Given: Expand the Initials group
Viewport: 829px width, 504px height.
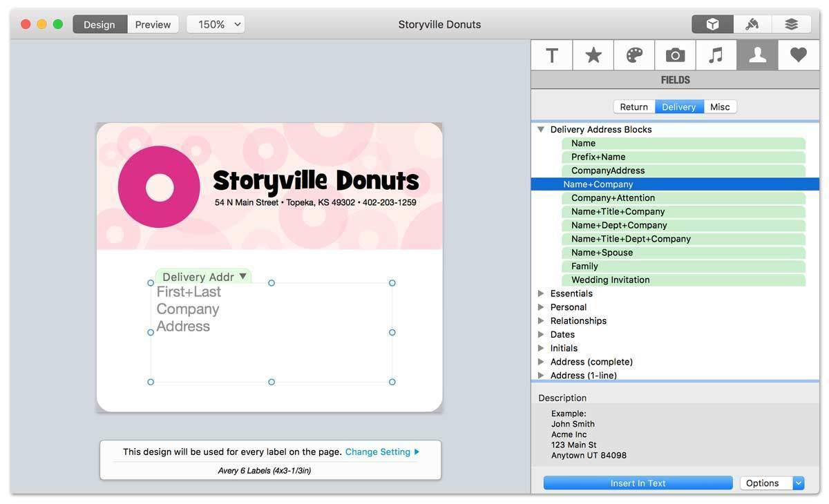Looking at the screenshot, I should (x=541, y=348).
